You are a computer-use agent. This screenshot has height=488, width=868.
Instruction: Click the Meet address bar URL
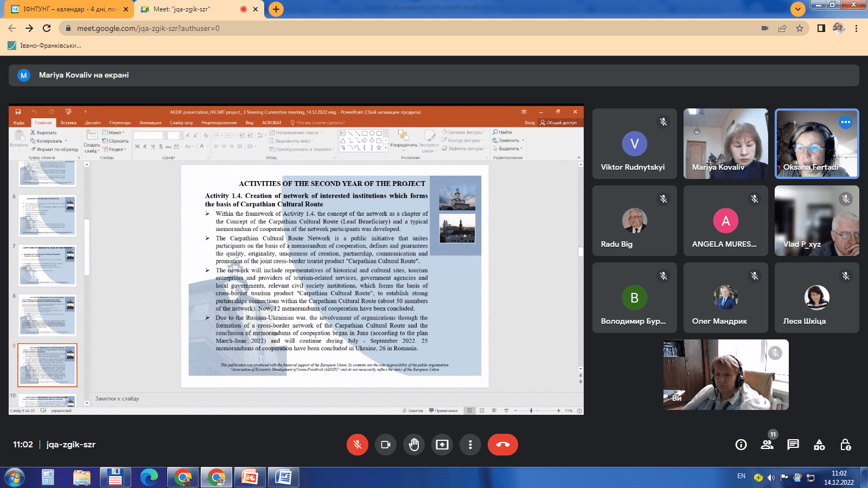coord(148,28)
